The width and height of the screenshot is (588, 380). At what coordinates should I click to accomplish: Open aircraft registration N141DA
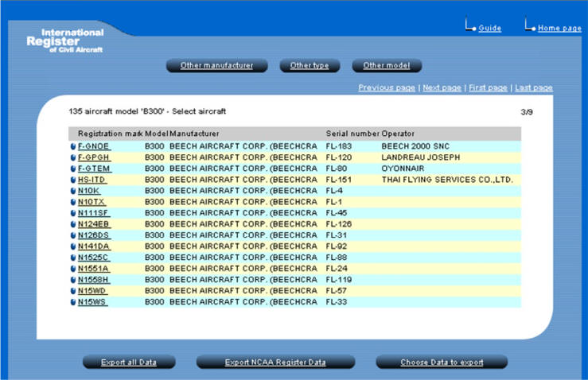point(94,246)
